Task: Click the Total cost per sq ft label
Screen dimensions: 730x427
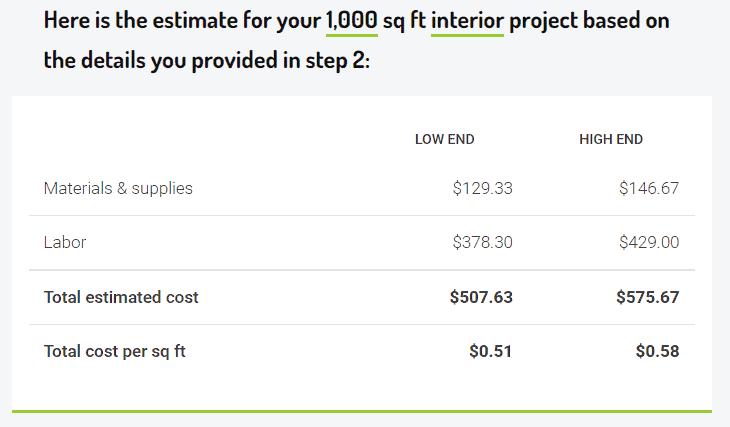Action: (115, 351)
